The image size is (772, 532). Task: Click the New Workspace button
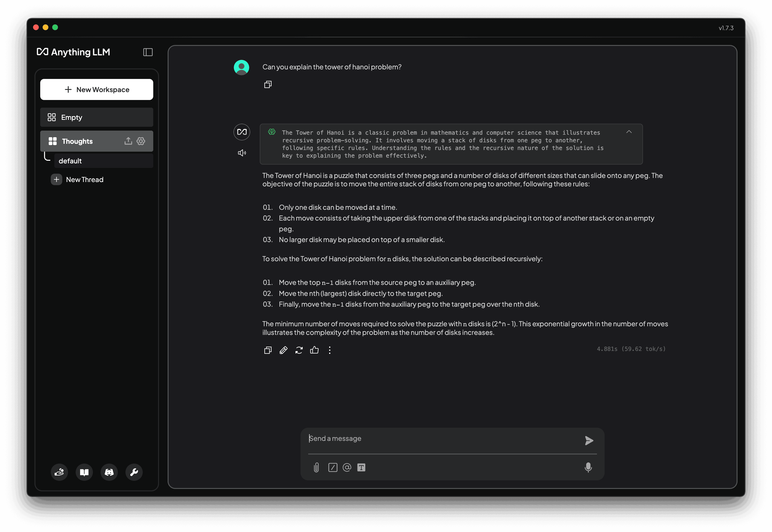[x=96, y=89]
